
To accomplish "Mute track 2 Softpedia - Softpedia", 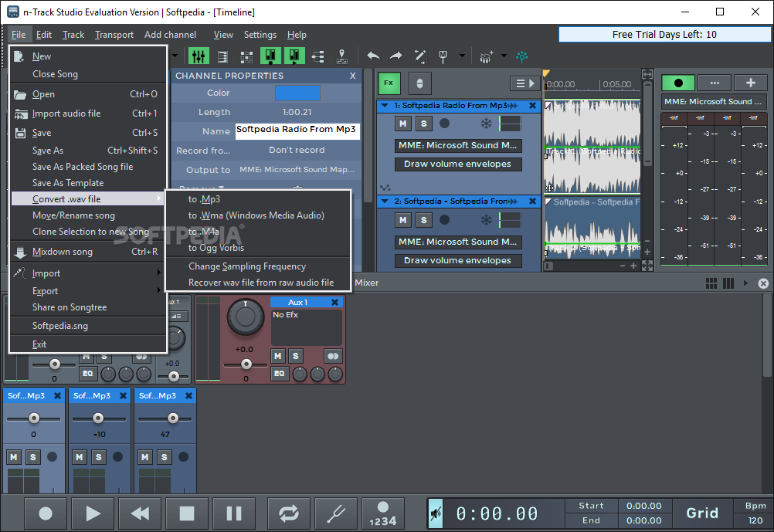I will pyautogui.click(x=402, y=220).
